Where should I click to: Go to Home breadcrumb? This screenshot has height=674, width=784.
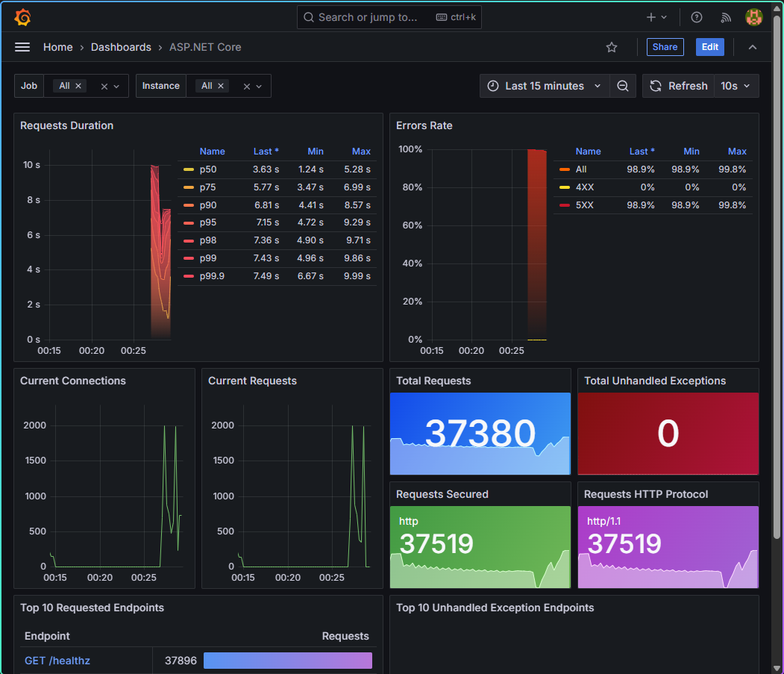coord(58,47)
